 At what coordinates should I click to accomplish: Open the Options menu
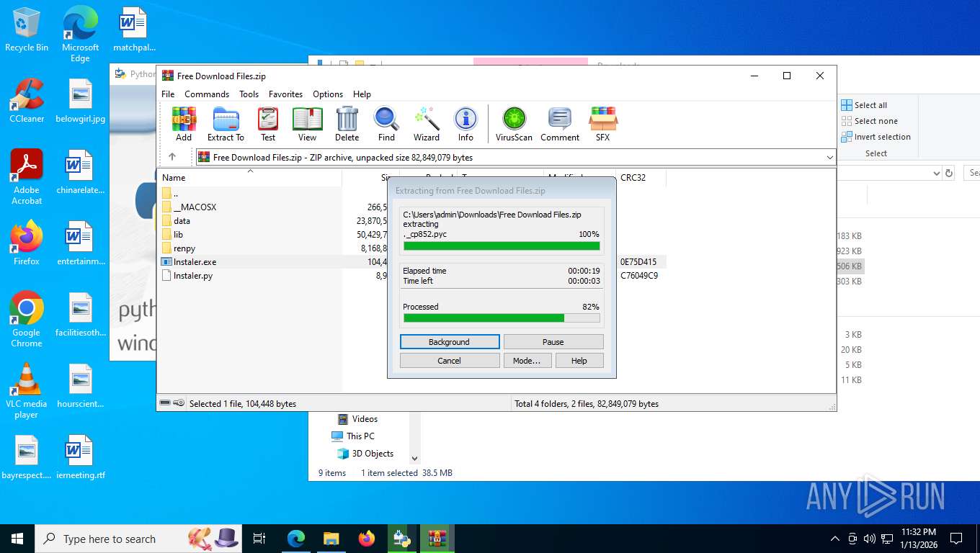[328, 94]
